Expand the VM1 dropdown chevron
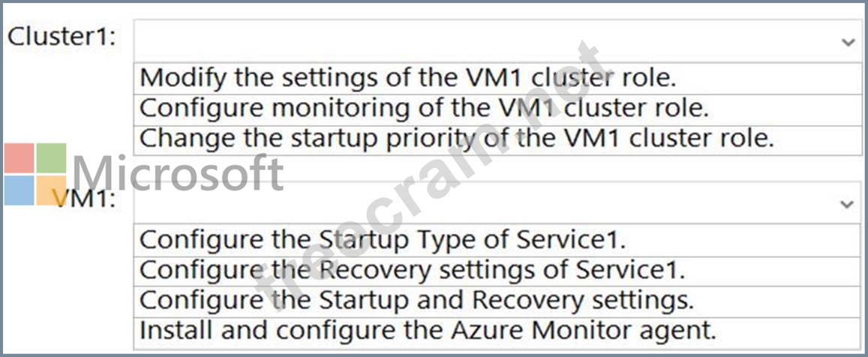The image size is (868, 357). [847, 204]
